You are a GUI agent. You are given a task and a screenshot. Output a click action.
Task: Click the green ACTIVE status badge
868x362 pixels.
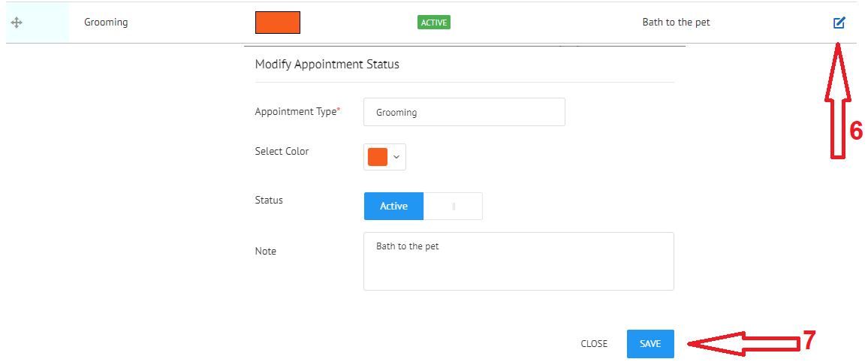(434, 23)
